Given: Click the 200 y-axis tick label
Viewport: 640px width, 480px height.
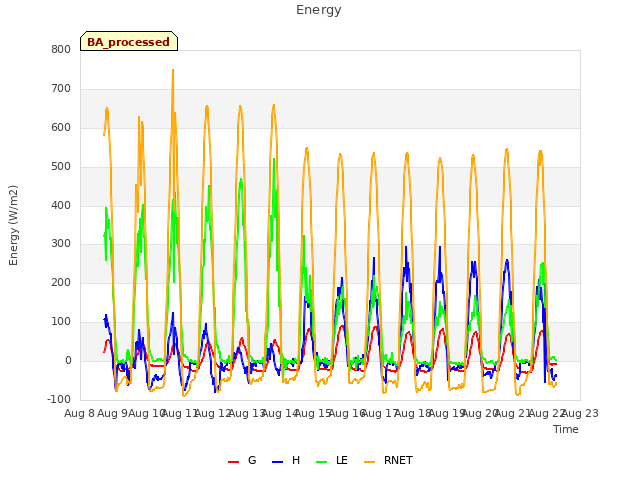Looking at the screenshot, I should click(x=61, y=282).
